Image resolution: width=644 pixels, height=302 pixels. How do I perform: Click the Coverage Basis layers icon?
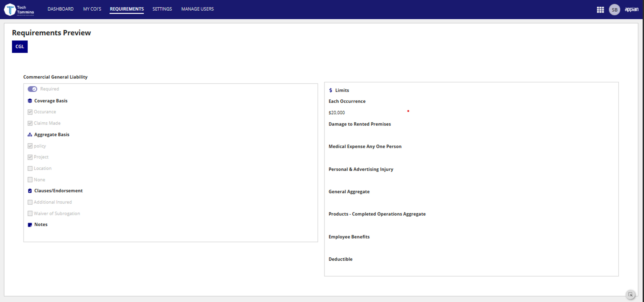30,101
